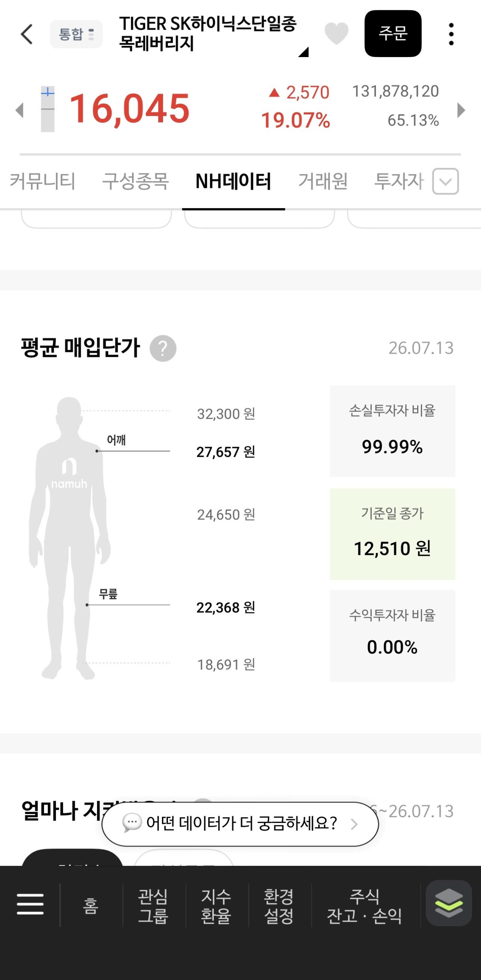481x980 pixels.
Task: Tap the mini candlestick chart icon
Action: (48, 110)
